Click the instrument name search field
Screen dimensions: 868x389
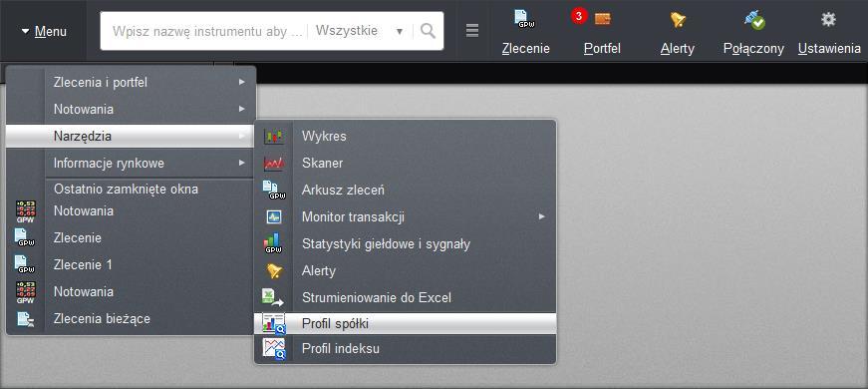(x=207, y=31)
